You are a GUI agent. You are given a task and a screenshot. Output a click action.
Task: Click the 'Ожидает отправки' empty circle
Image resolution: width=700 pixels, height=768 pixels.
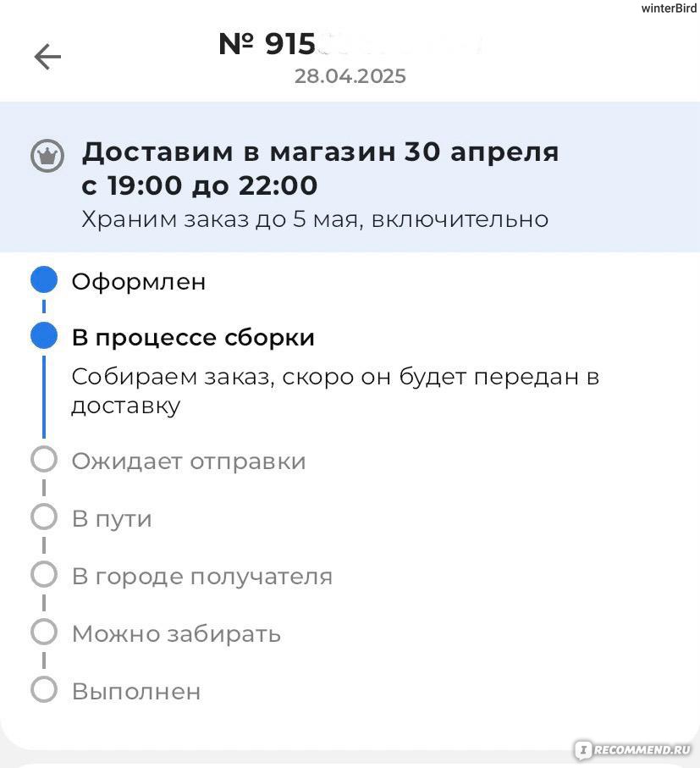pyautogui.click(x=44, y=460)
